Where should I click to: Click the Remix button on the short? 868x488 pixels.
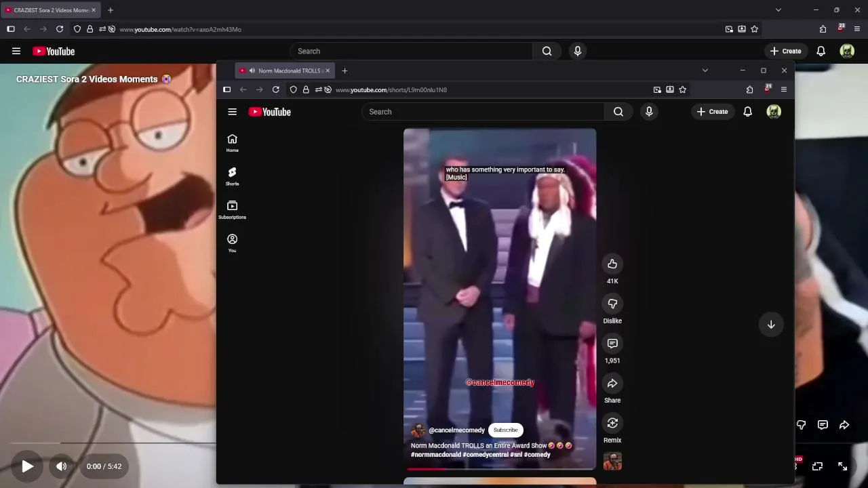pyautogui.click(x=612, y=423)
